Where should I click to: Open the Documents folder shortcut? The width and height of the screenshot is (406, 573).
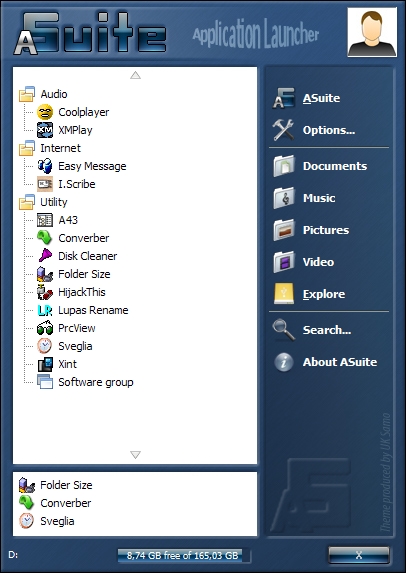335,166
